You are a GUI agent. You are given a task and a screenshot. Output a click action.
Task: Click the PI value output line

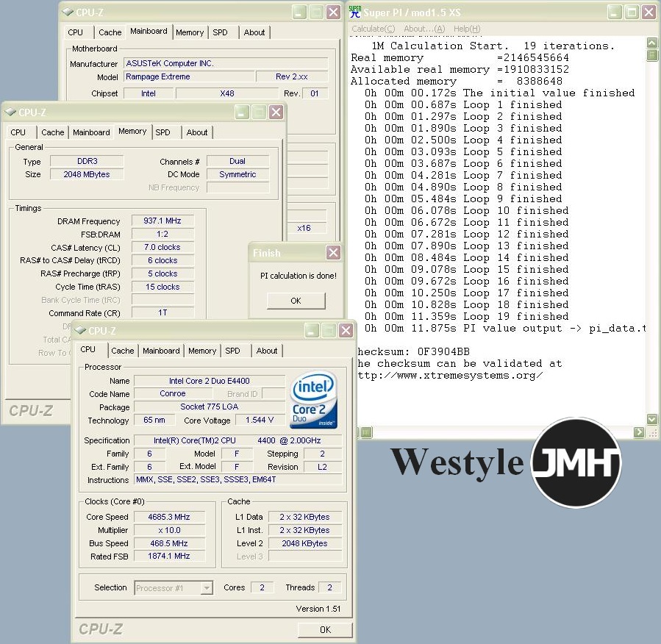pyautogui.click(x=504, y=329)
